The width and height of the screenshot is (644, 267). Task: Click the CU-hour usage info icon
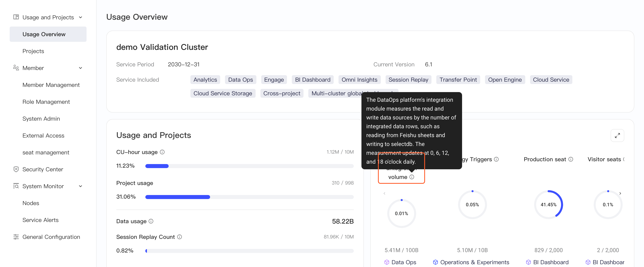[162, 152]
